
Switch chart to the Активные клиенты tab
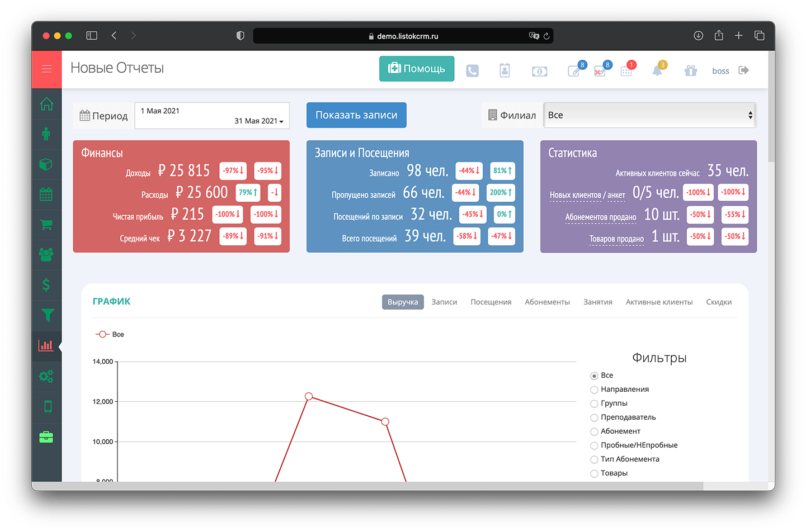point(659,302)
